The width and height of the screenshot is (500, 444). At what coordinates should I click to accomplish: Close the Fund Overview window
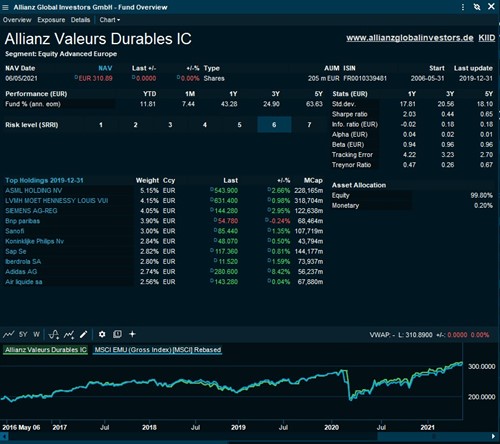point(491,6)
